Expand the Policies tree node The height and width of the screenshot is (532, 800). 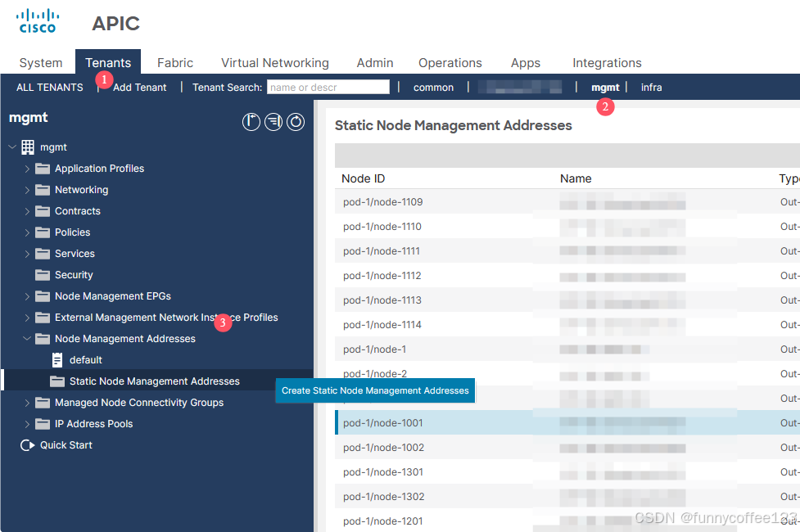tap(27, 232)
